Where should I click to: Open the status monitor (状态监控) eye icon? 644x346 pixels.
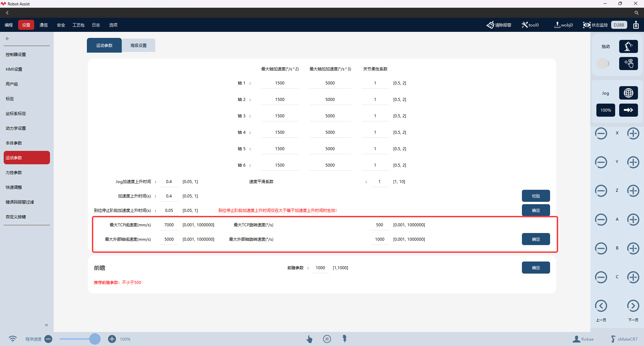pyautogui.click(x=587, y=25)
